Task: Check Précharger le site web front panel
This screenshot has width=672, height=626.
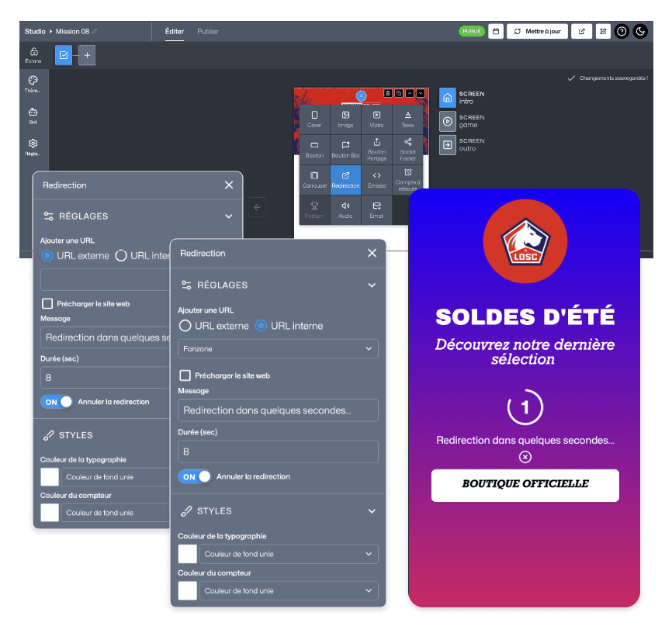Action: (185, 375)
